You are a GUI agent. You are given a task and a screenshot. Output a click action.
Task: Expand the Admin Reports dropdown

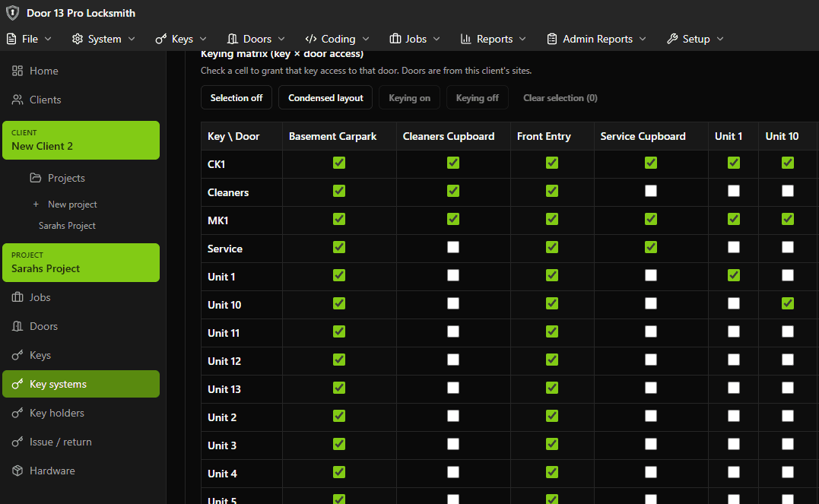[x=597, y=39]
